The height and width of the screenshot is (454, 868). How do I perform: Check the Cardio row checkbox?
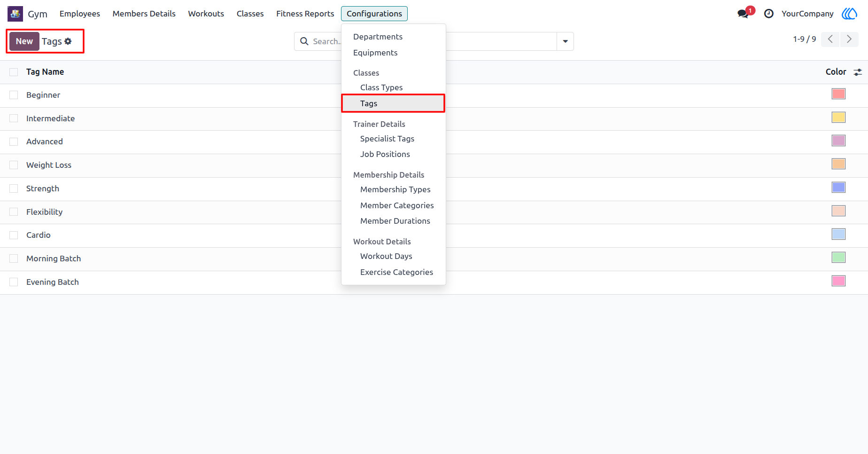coord(14,235)
